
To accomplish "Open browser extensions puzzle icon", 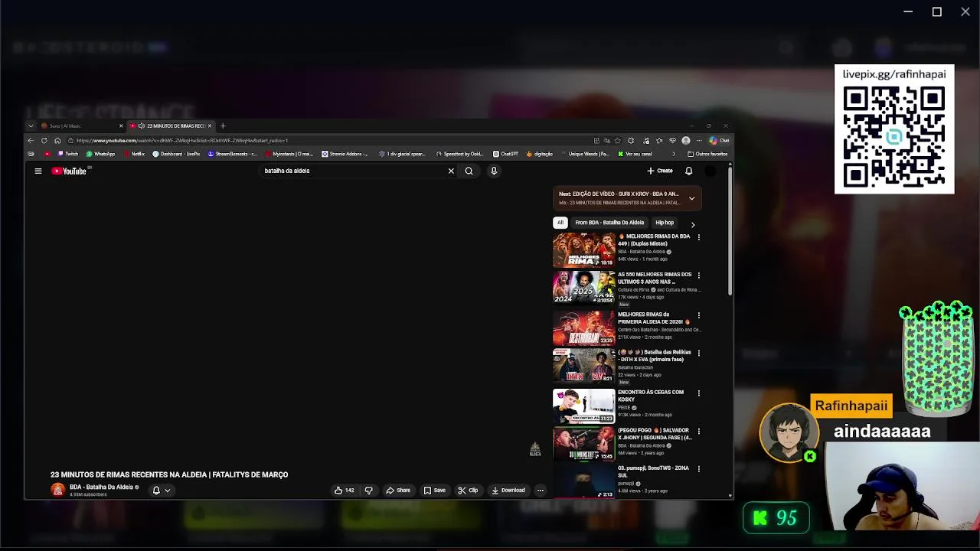I will click(x=631, y=141).
